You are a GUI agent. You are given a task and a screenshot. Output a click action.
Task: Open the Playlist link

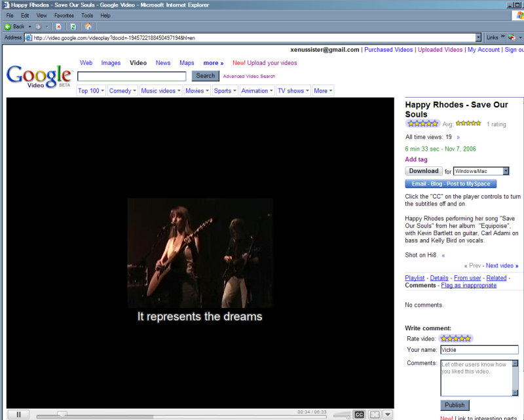(x=415, y=278)
